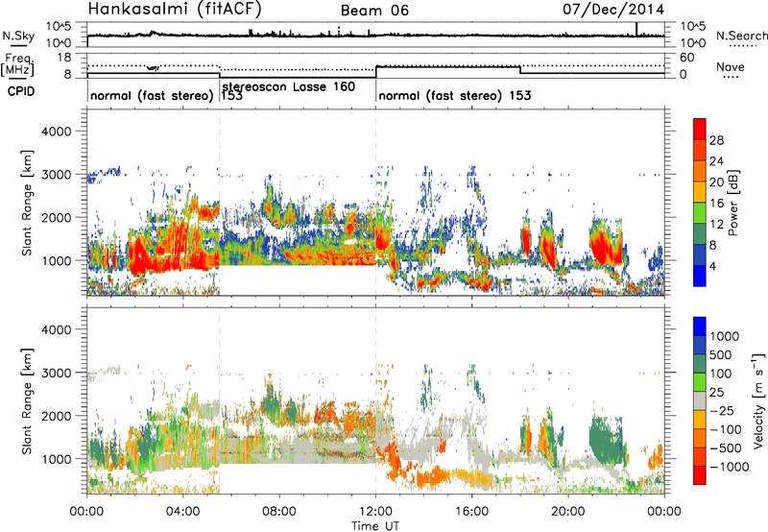The image size is (768, 532).
Task: Click the frequency step up at 12:00
Action: pyautogui.click(x=375, y=71)
